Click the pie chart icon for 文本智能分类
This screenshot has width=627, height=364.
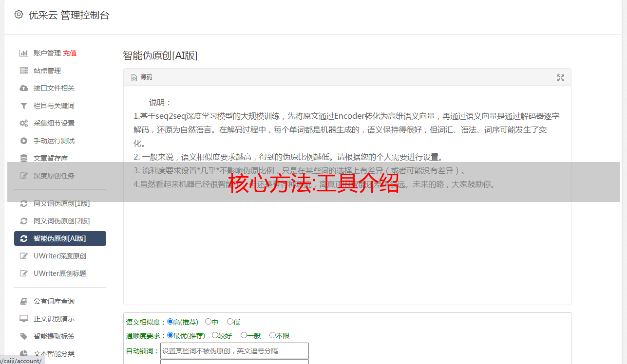click(x=23, y=354)
